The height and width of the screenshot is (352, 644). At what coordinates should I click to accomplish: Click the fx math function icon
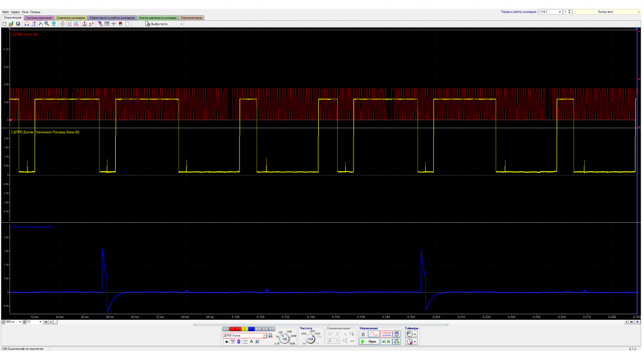click(x=252, y=342)
